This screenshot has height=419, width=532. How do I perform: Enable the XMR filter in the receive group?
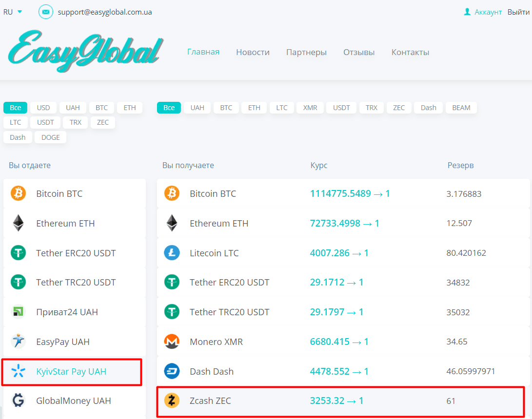coord(310,108)
